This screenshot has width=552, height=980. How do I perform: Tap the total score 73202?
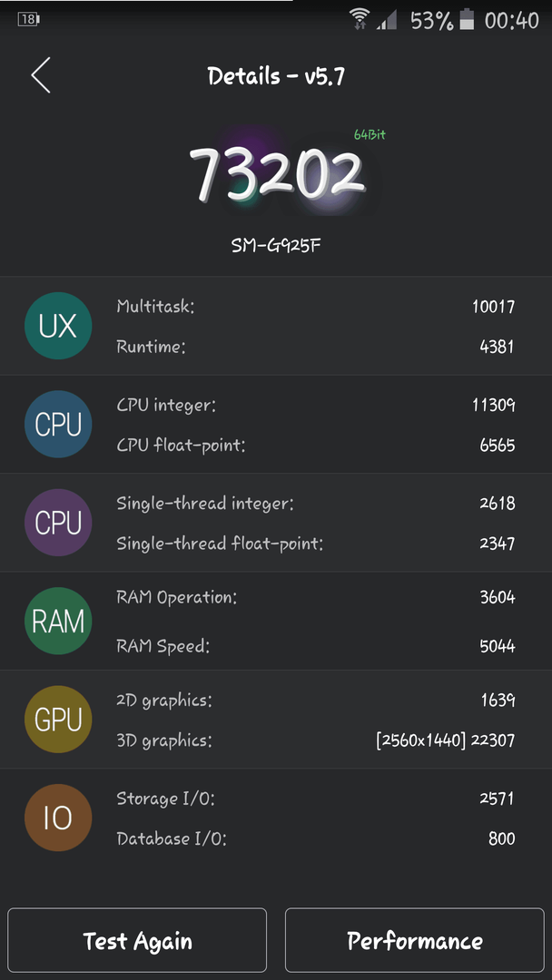click(276, 173)
